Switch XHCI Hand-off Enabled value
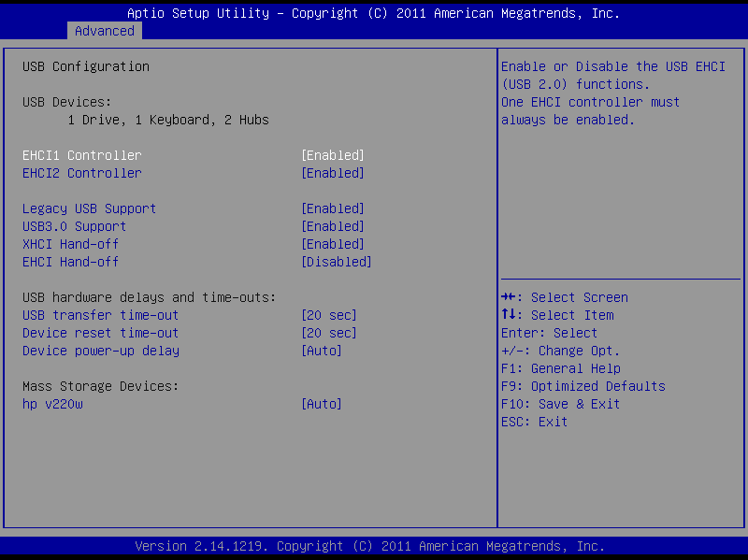This screenshot has width=748, height=560. coord(332,244)
